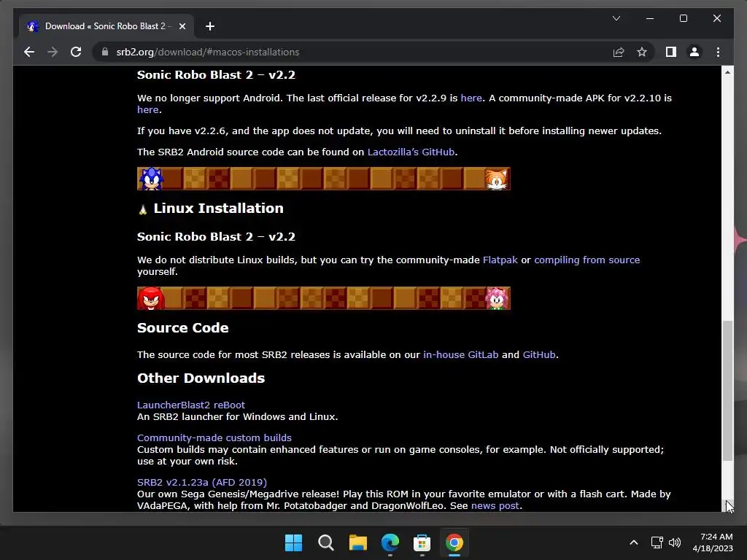The width and height of the screenshot is (747, 560).
Task: Open LauncherBlast2 reBoot download
Action: (x=191, y=405)
